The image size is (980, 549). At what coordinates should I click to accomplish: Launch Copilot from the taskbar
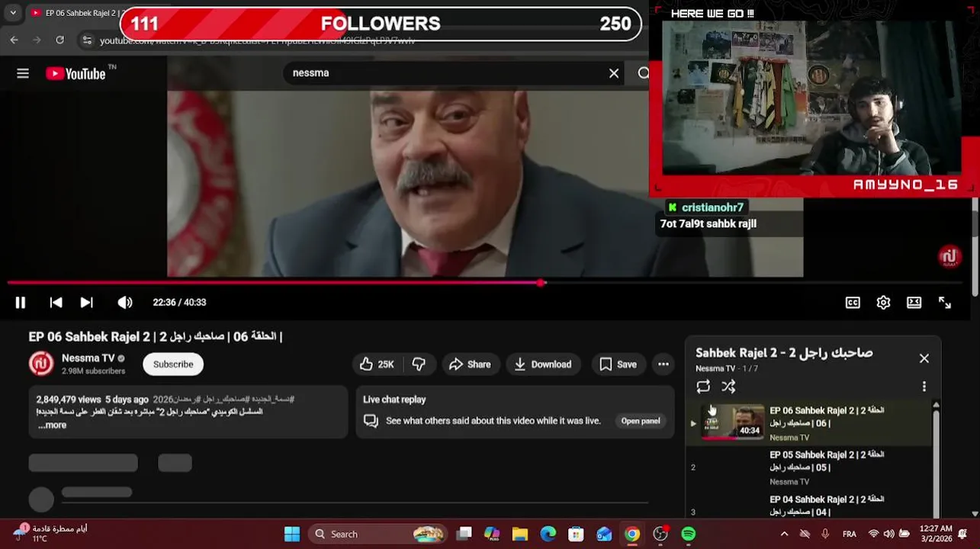tap(492, 535)
